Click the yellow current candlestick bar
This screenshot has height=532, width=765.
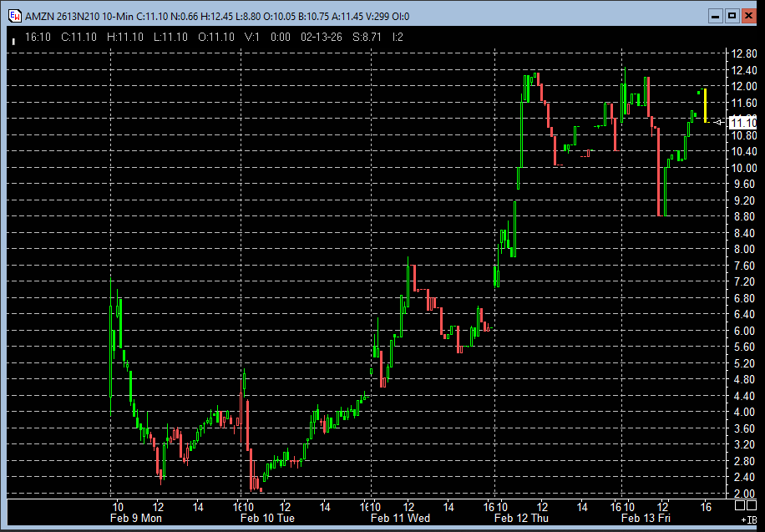[x=706, y=105]
